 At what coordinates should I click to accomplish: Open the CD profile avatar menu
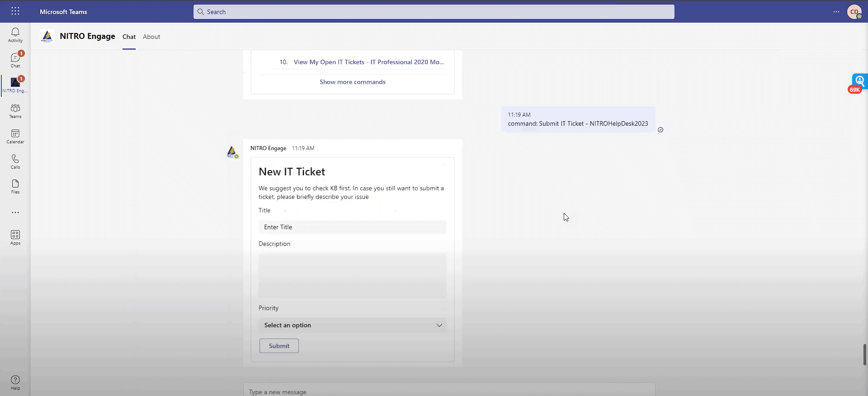click(854, 12)
